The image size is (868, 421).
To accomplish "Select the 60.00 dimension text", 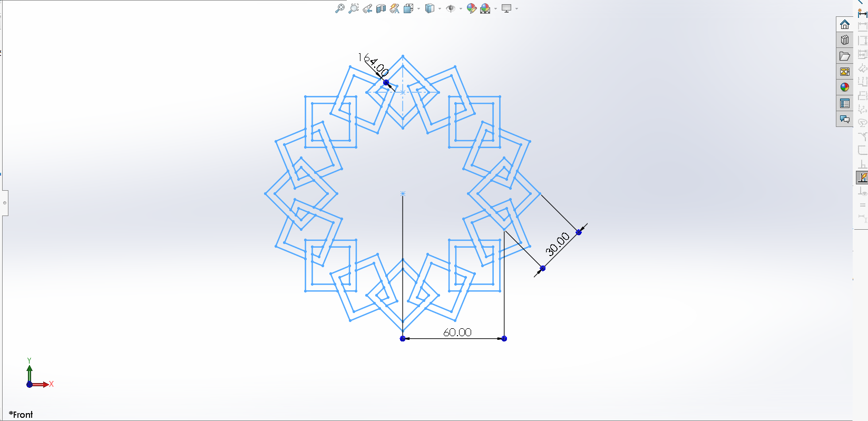I will tap(457, 332).
